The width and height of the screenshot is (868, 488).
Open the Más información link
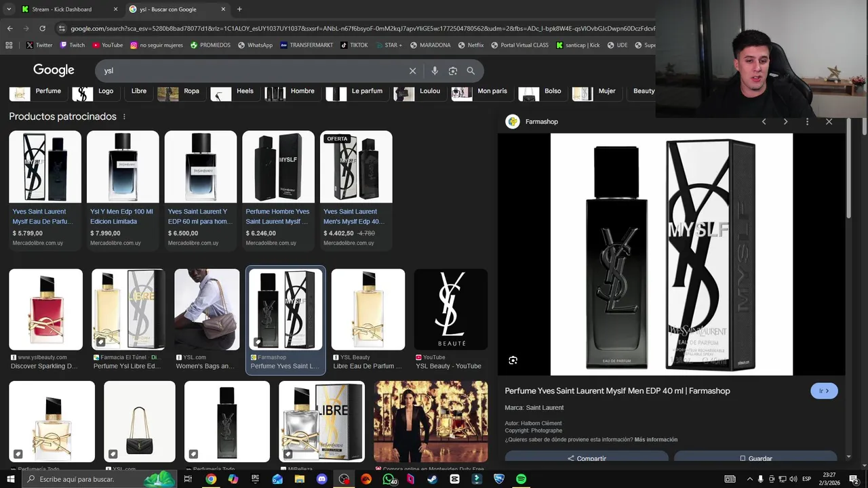pyautogui.click(x=656, y=440)
